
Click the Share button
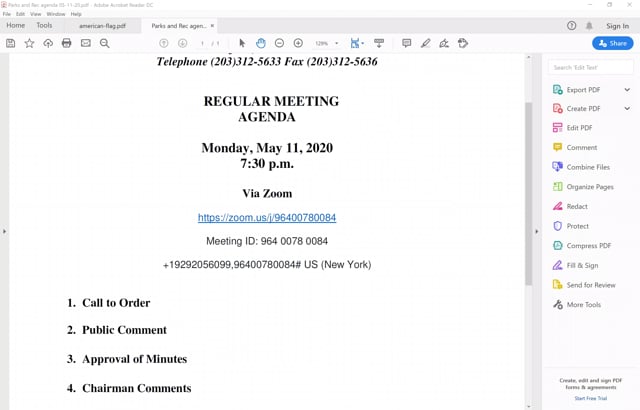tap(613, 43)
